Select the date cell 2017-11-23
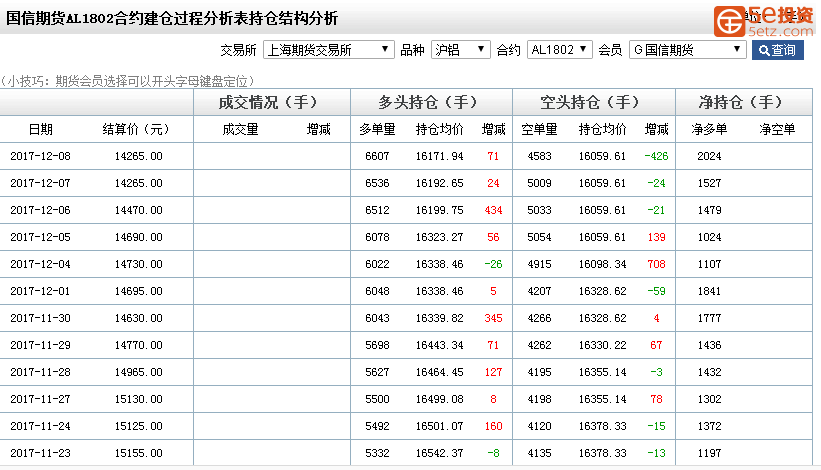The height and width of the screenshot is (470, 821). point(40,453)
